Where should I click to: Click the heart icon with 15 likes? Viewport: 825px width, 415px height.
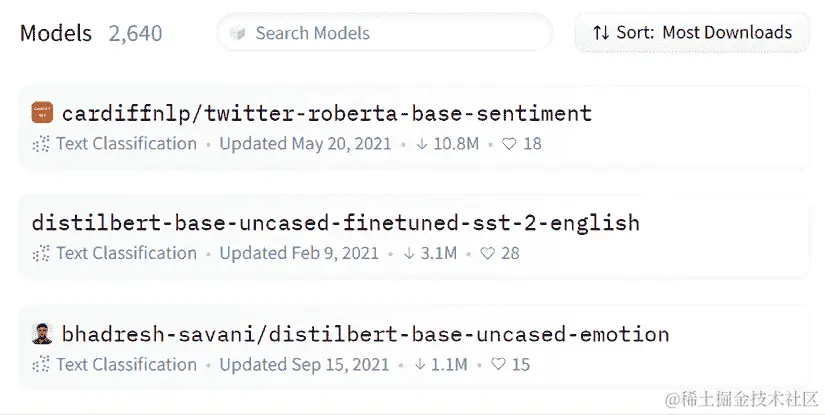(497, 365)
